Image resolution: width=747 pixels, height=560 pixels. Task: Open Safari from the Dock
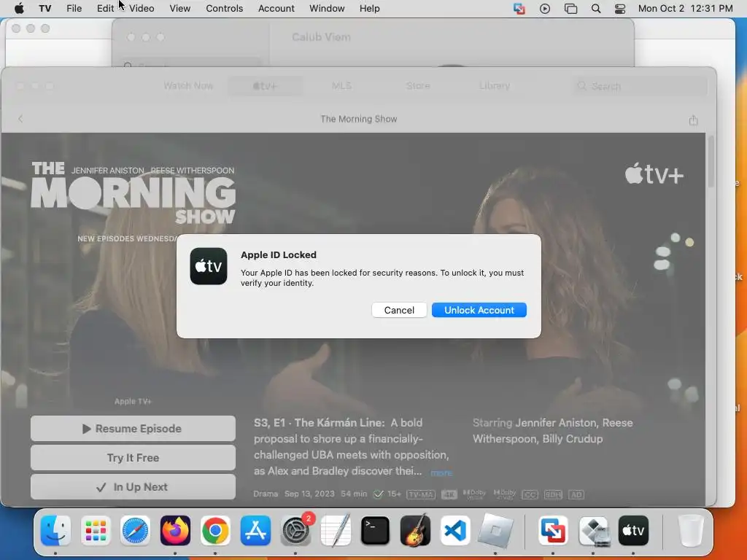click(x=135, y=531)
